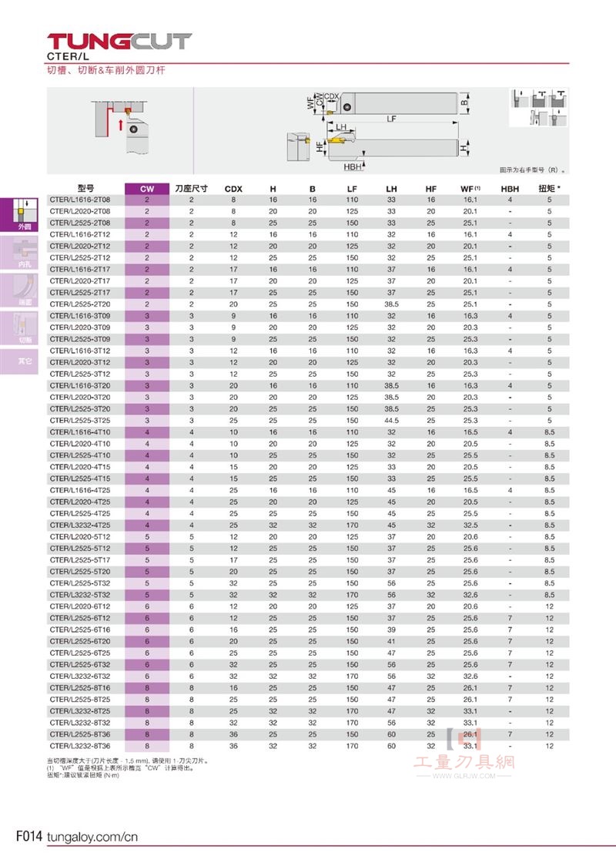Select row CTER/L2525-6T25
The image size is (616, 863).
[x=308, y=653]
